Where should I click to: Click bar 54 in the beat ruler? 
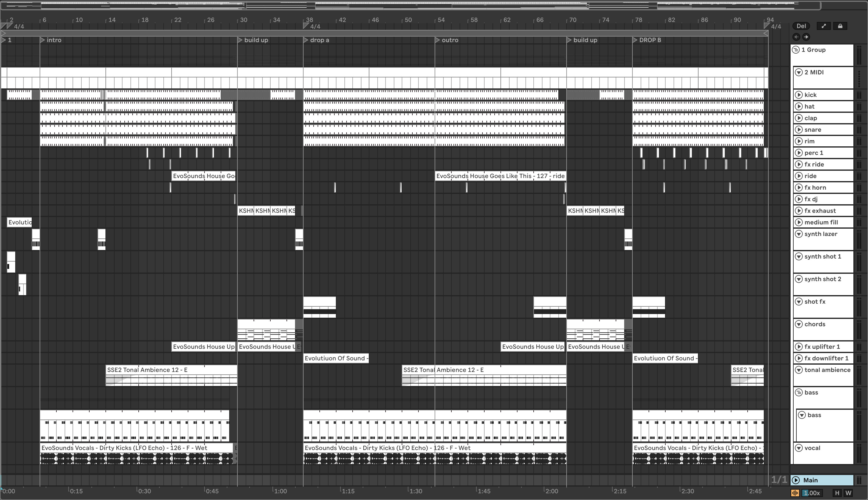pos(441,20)
